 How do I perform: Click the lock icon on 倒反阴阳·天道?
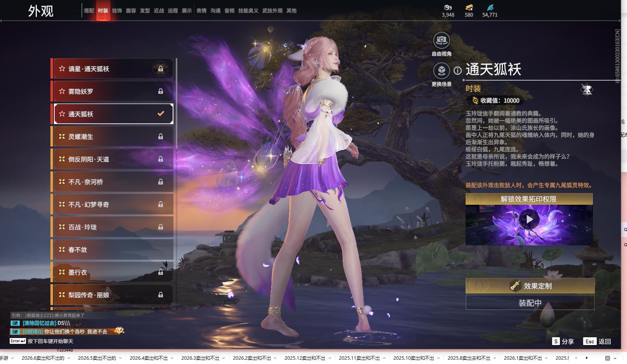(x=161, y=159)
